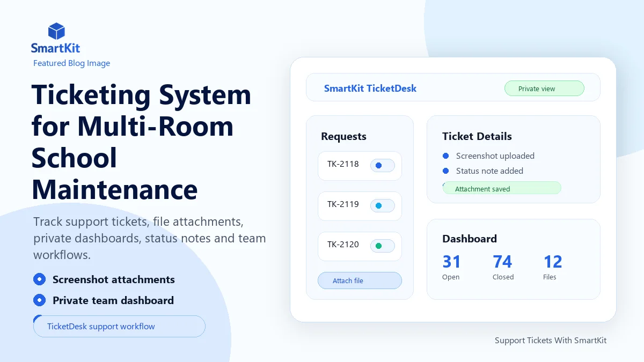This screenshot has height=362, width=644.
Task: Click the SmartKit brand name text
Action: tap(55, 48)
